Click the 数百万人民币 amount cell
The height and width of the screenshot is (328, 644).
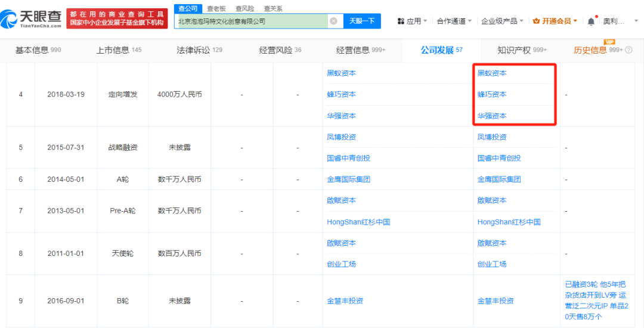[x=179, y=253]
